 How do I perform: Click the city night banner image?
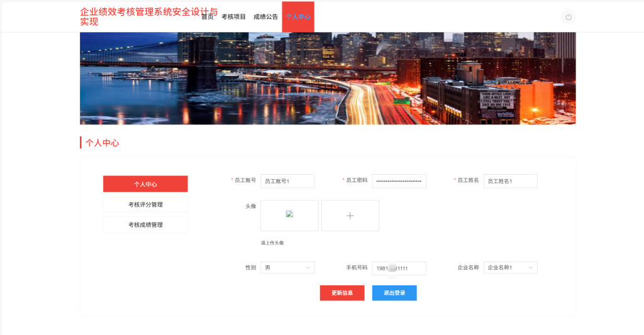tap(328, 79)
